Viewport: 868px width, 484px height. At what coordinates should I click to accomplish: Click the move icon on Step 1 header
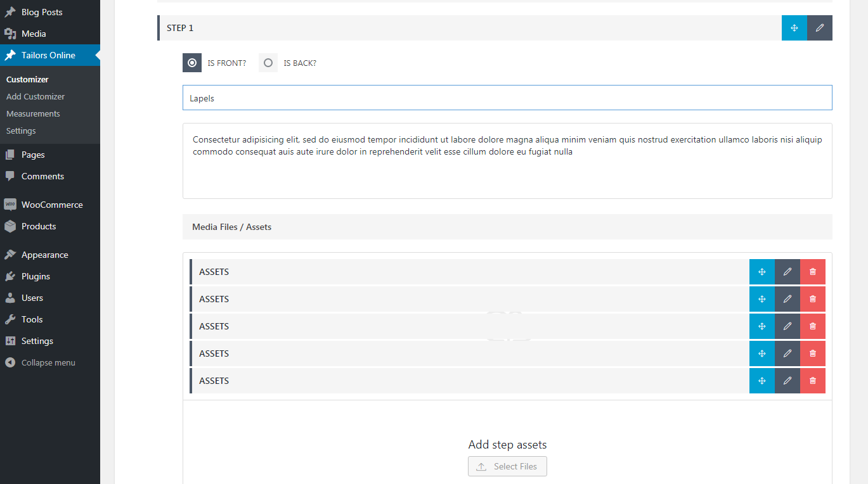794,28
